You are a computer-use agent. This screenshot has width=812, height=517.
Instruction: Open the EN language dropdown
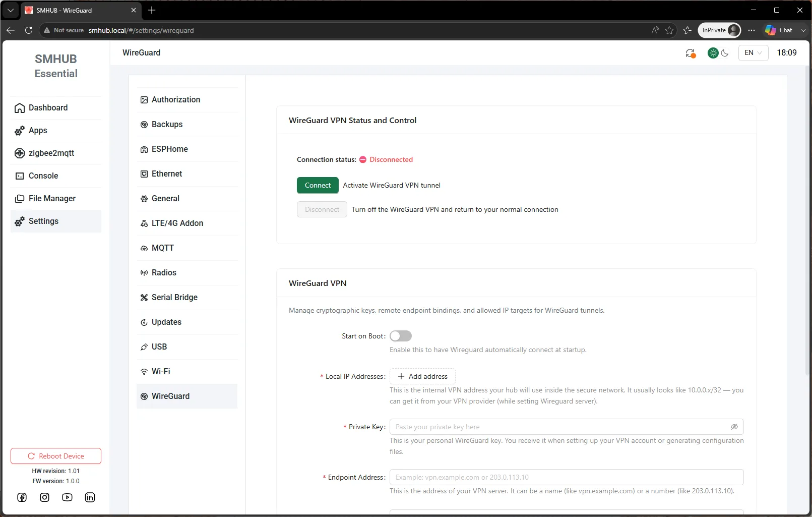(x=753, y=52)
